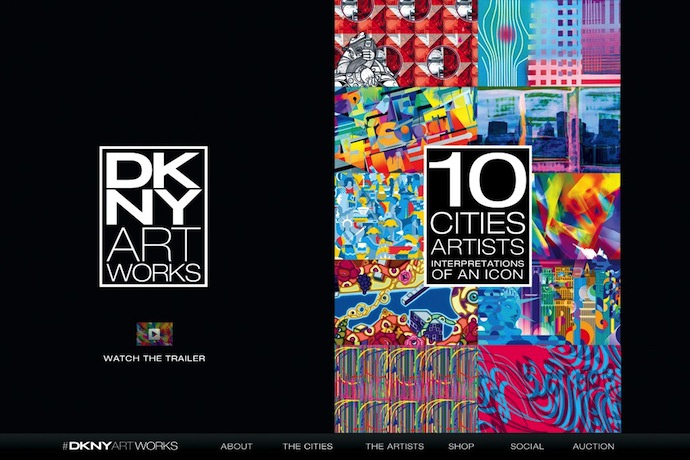This screenshot has height=460, width=690.
Task: Select the striped arches pattern artwork
Action: point(406,389)
